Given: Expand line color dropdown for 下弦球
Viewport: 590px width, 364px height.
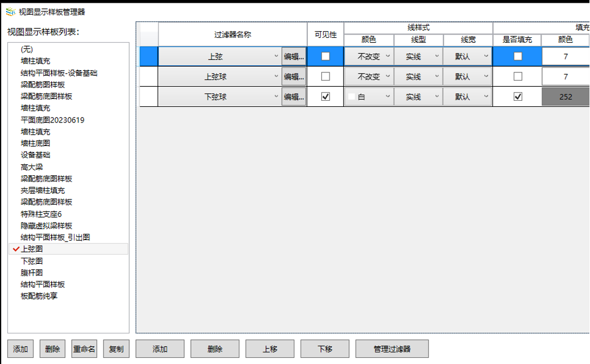Looking at the screenshot, I should tap(368, 96).
